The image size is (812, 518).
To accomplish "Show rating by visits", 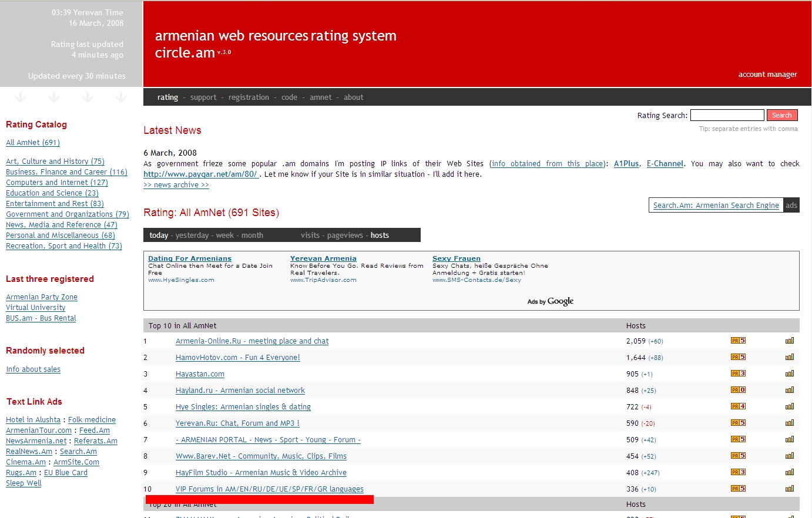I will click(x=310, y=236).
